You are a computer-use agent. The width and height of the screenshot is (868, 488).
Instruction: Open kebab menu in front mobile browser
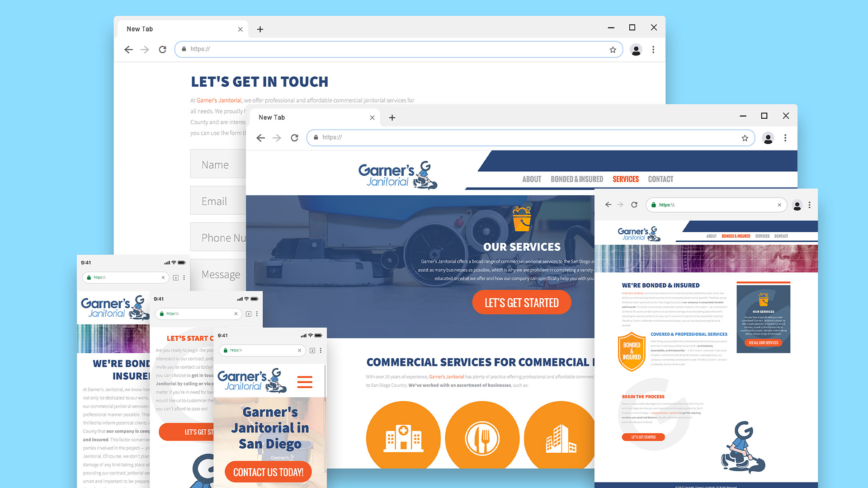[x=321, y=351]
